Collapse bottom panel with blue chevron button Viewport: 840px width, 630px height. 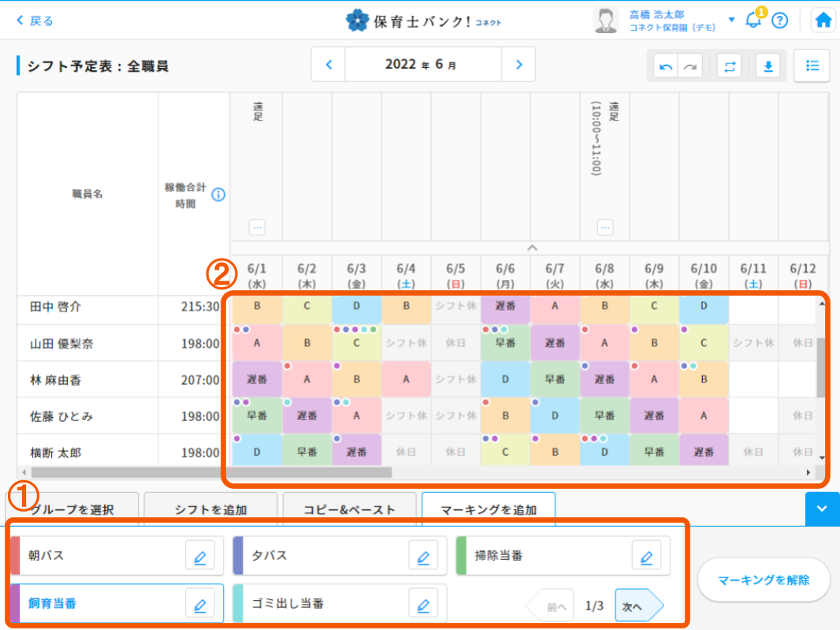(x=822, y=509)
